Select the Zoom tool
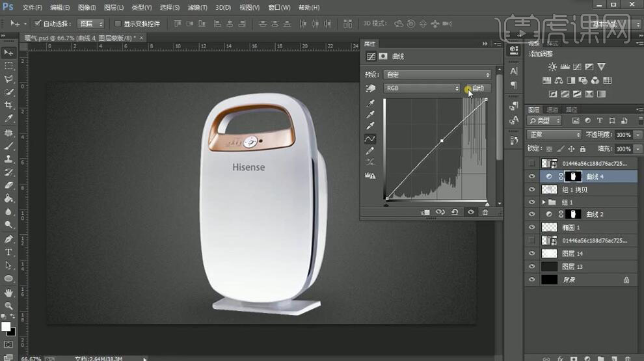Viewport: 644px width, 361px height. [x=8, y=306]
